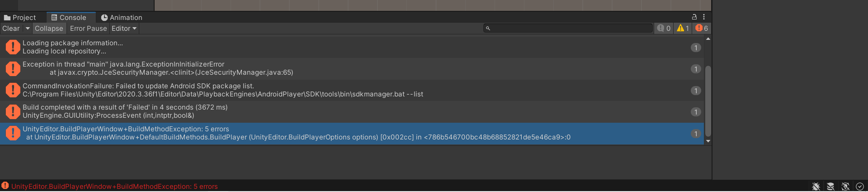Screen dimensions: 868x192
Task: Click the debug mode bug icon
Action: point(816,186)
